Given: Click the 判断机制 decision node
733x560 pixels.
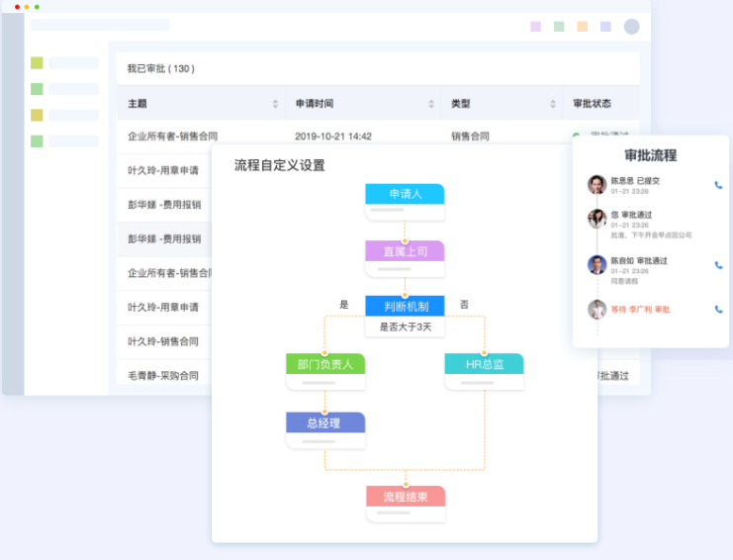Looking at the screenshot, I should point(405,307).
